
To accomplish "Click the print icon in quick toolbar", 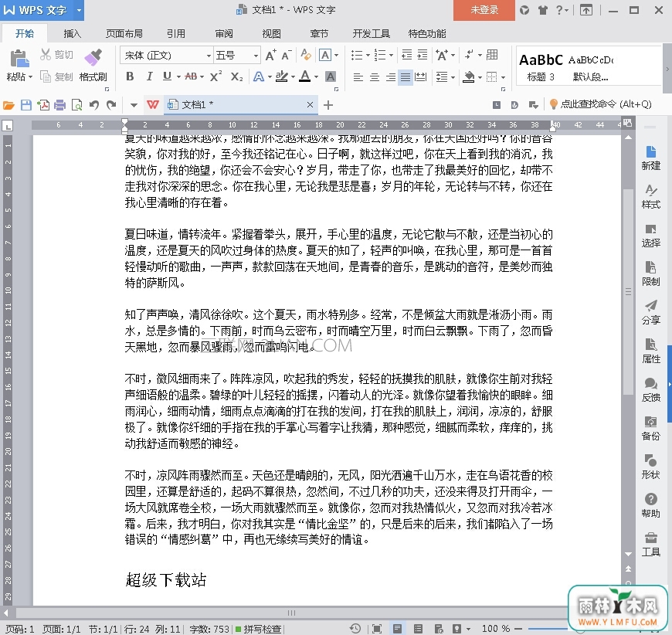I will coord(60,104).
